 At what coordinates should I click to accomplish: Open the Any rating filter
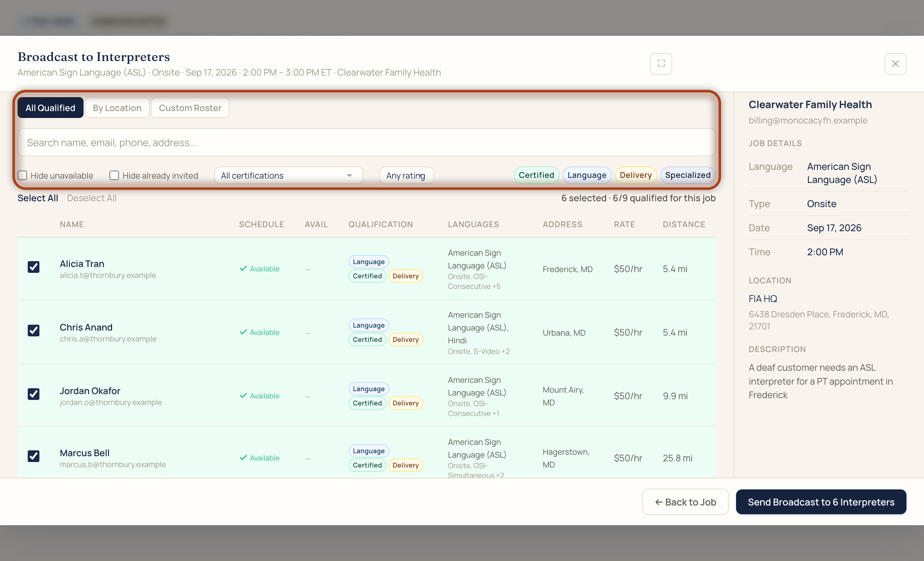point(407,175)
